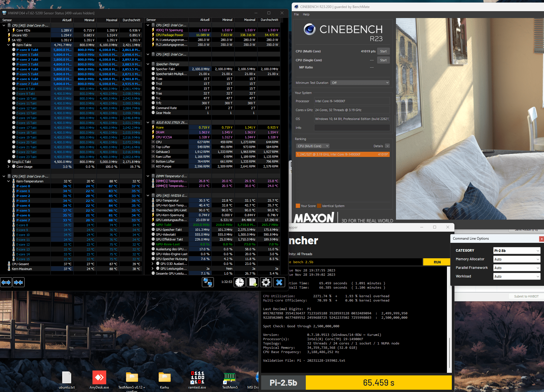Select the VDDQ TX Spannung row
Screen dimensions: 544x392
pos(213,30)
